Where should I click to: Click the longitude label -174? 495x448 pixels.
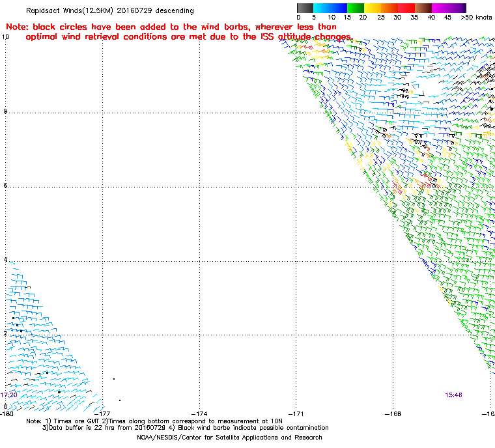coord(199,413)
